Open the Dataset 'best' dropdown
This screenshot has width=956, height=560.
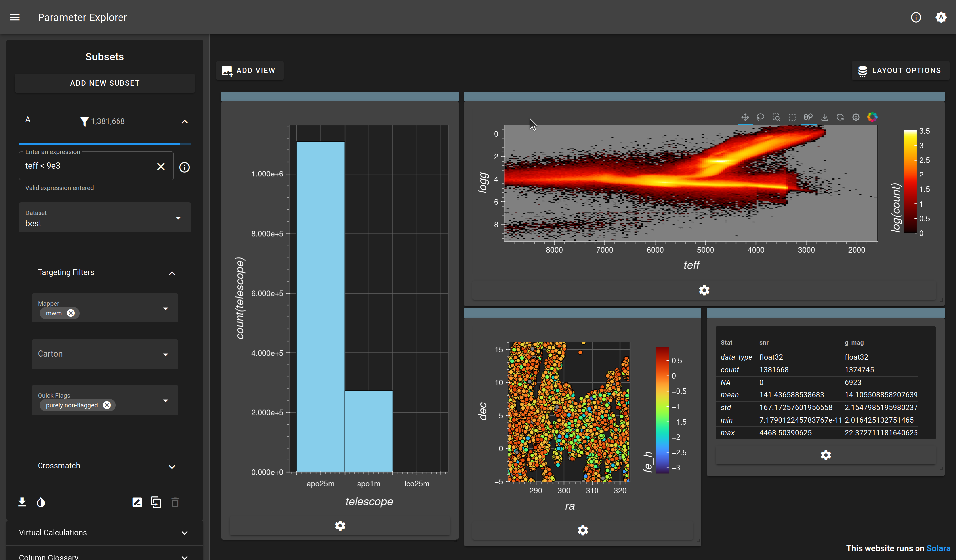click(105, 218)
